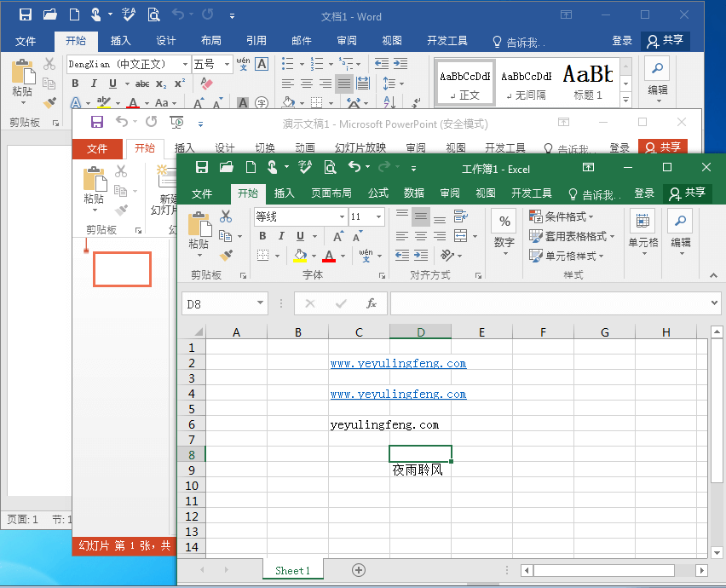Switch to the Excel Data tab
This screenshot has width=726, height=588.
(x=413, y=193)
